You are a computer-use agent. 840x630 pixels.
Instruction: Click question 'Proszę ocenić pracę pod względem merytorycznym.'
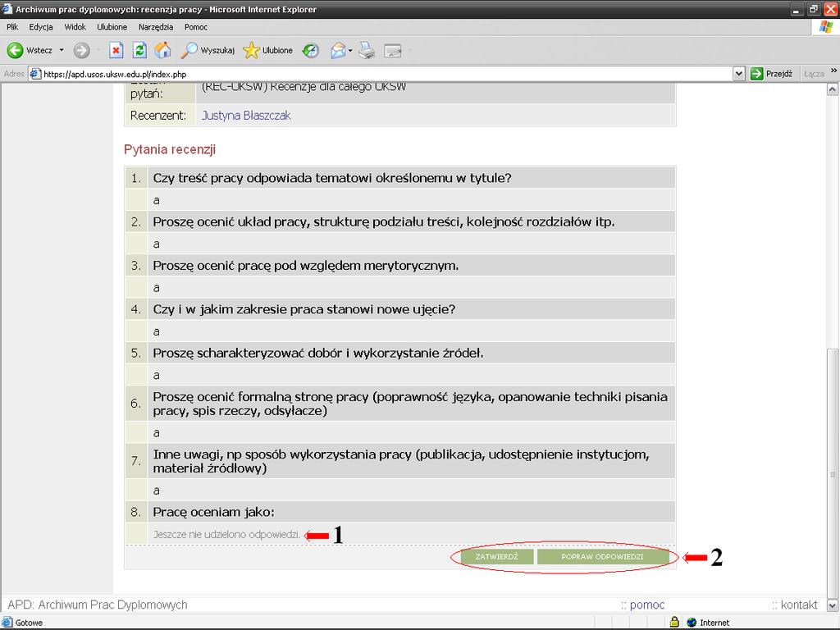click(x=306, y=266)
